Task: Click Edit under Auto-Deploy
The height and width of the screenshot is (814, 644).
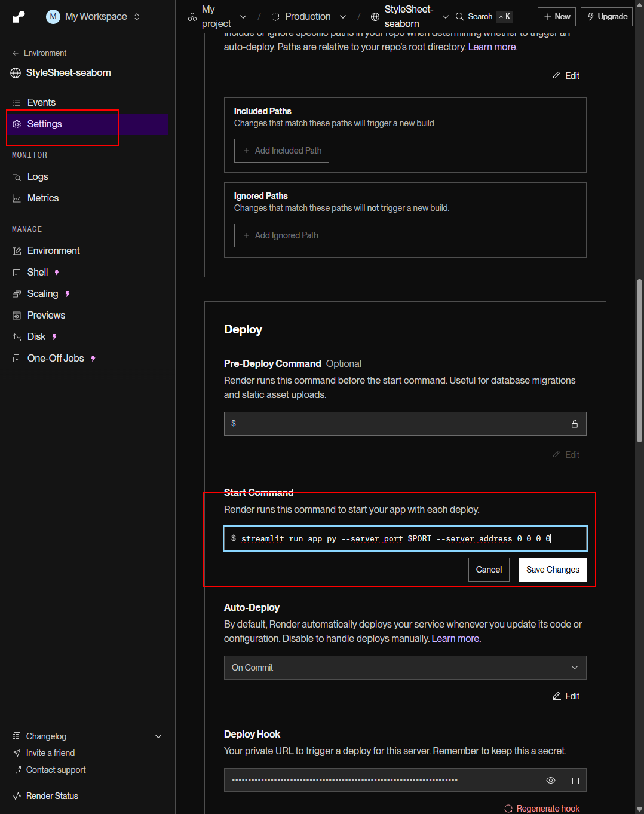Action: pos(566,696)
